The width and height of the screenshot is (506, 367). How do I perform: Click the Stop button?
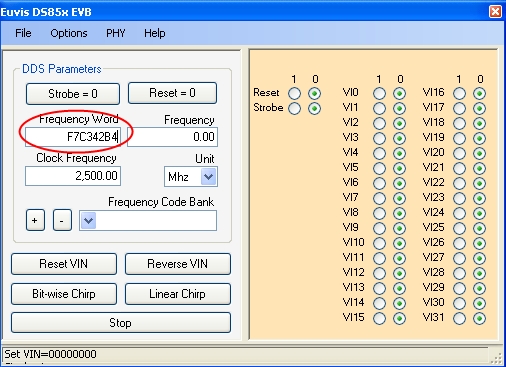click(x=121, y=322)
